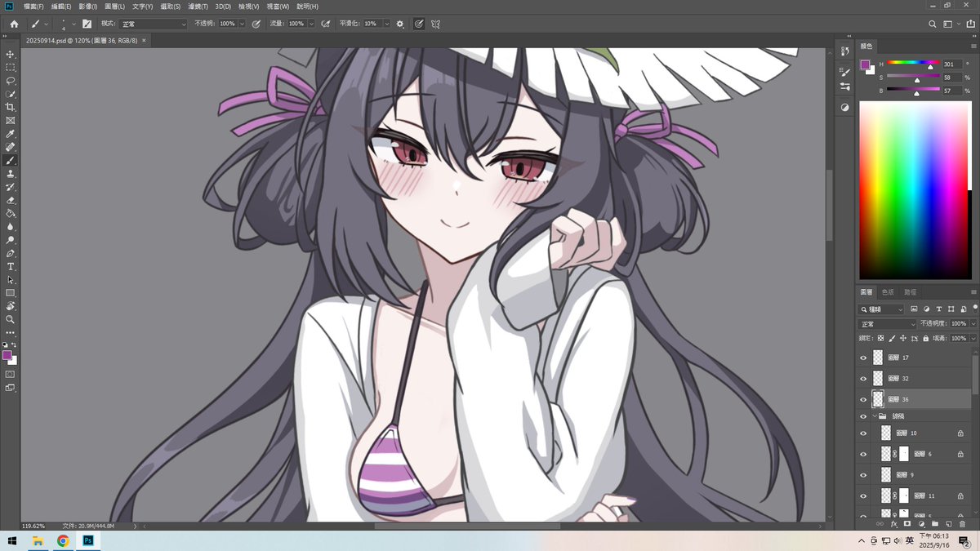Hide layer 圖層 36
The image size is (980, 551).
pyautogui.click(x=864, y=400)
